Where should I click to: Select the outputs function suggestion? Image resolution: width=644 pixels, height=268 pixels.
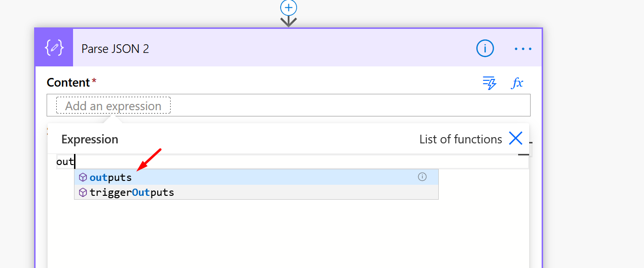256,177
